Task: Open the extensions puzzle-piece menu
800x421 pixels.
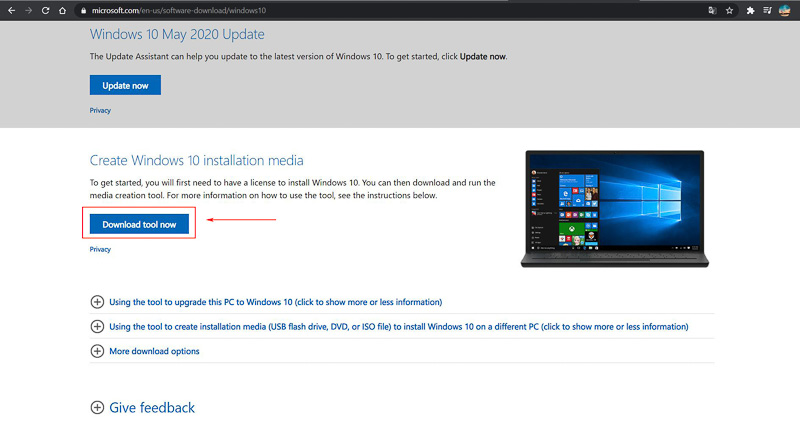Action: tap(749, 10)
